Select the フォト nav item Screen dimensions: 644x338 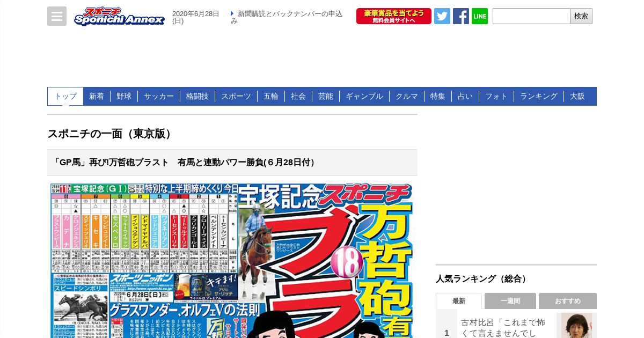pyautogui.click(x=496, y=97)
